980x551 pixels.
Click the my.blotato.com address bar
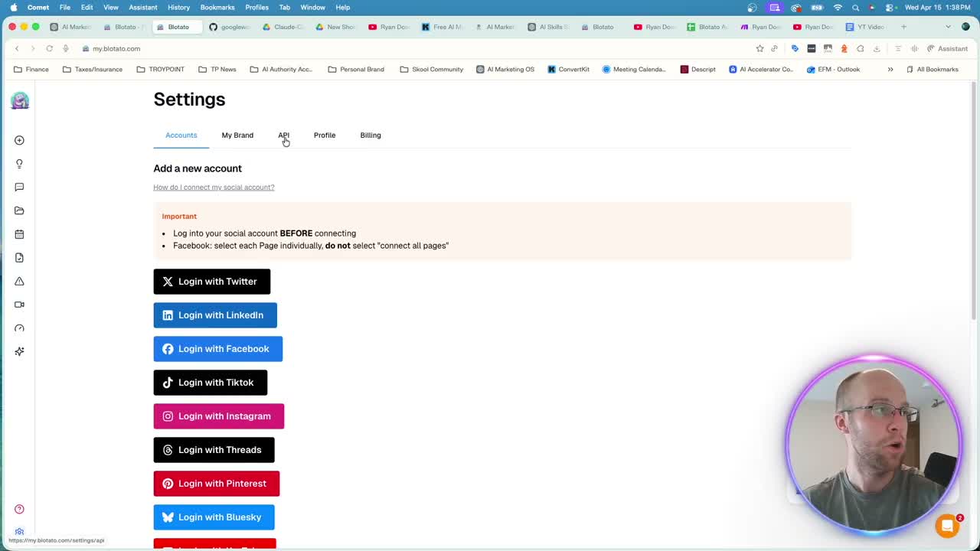coord(116,48)
